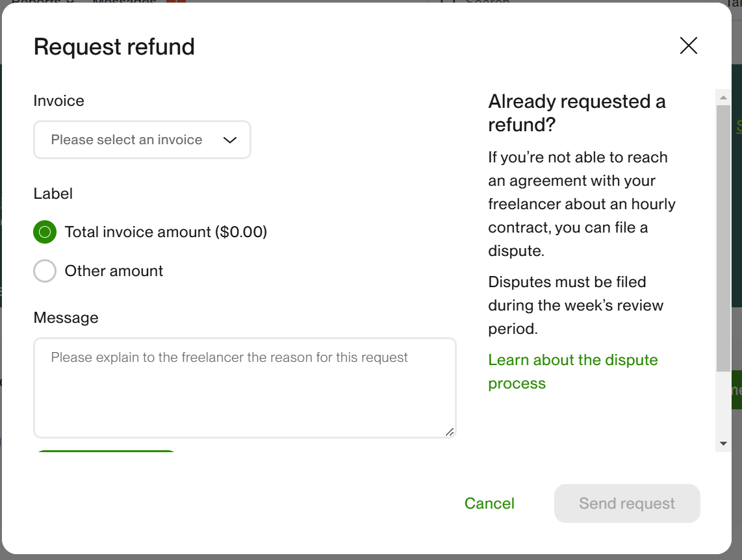Click the 'Request refund' dialog title
The height and width of the screenshot is (560, 742).
(x=114, y=47)
